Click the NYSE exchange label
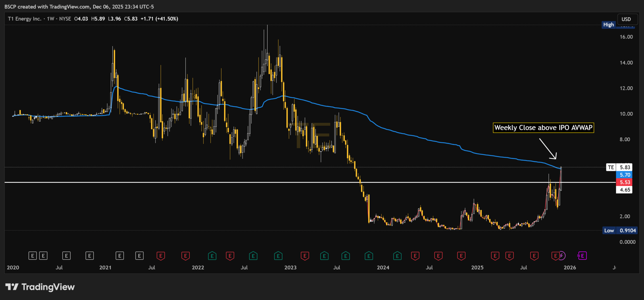 (x=65, y=19)
